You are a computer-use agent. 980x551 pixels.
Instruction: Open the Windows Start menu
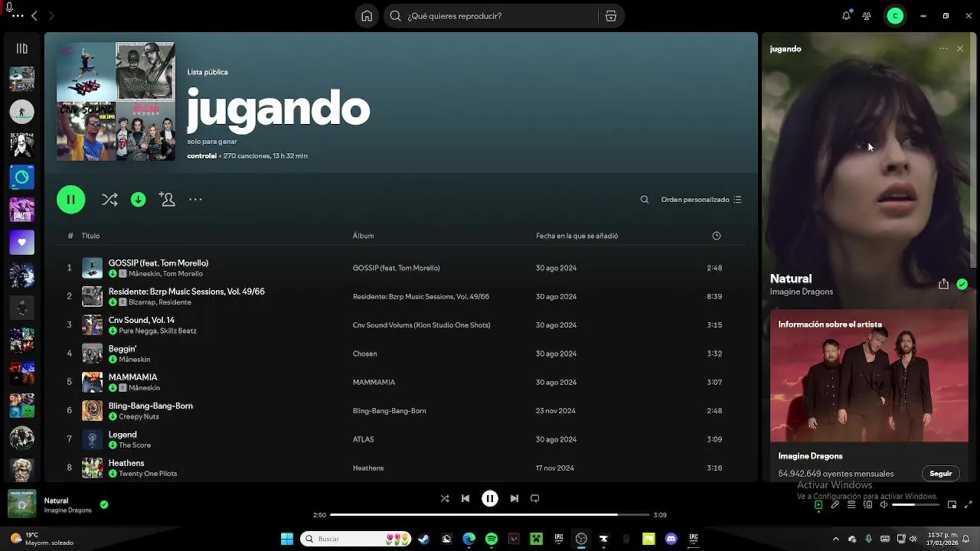tap(287, 539)
